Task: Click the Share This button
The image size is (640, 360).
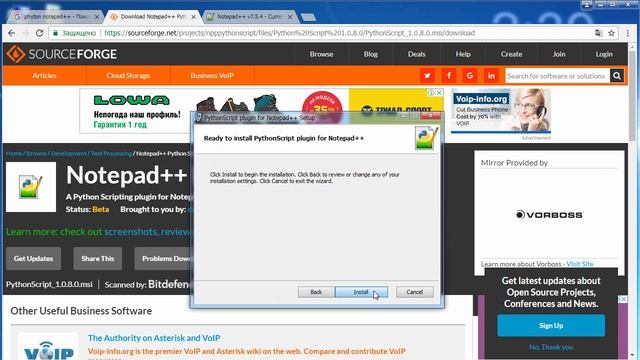Action: coord(98,258)
